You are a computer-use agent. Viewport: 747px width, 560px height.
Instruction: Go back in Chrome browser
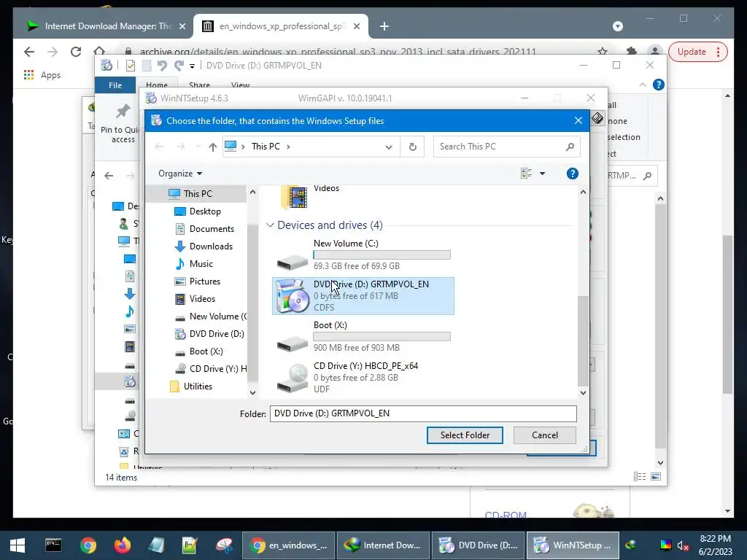[x=29, y=52]
